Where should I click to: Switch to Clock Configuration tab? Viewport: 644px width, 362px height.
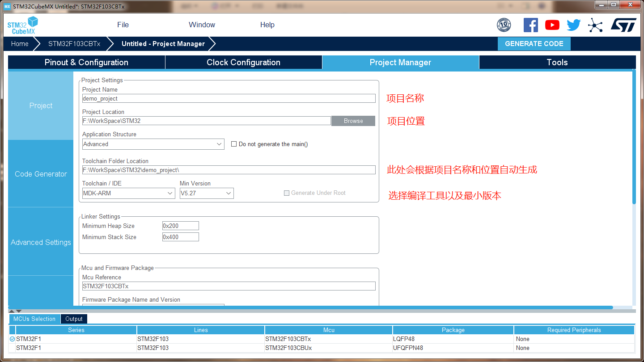pyautogui.click(x=244, y=63)
